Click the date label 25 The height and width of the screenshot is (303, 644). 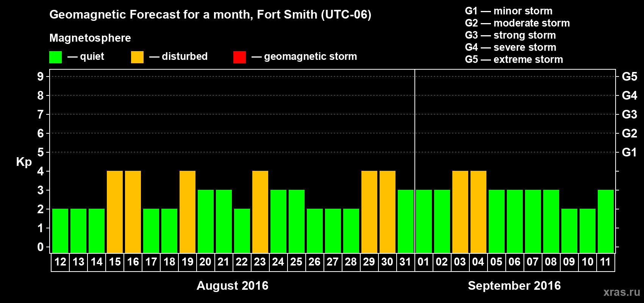click(x=297, y=262)
